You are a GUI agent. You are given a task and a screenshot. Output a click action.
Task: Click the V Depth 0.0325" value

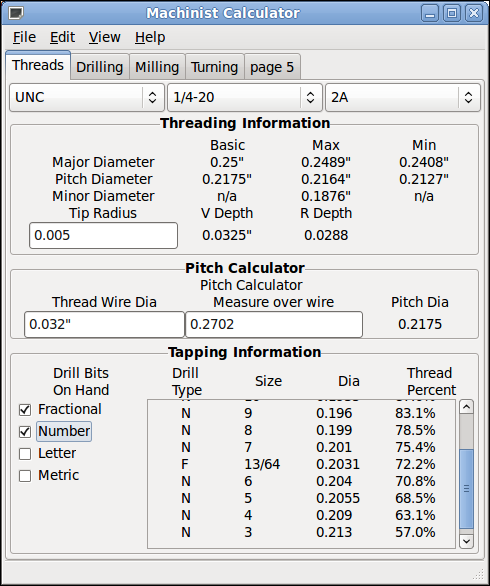point(227,235)
